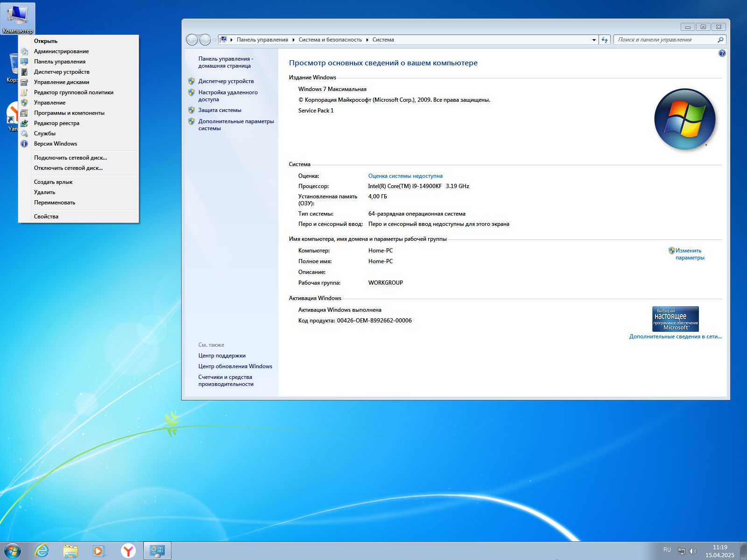Launch Yandex Browser from the taskbar
747x560 pixels.
[128, 551]
